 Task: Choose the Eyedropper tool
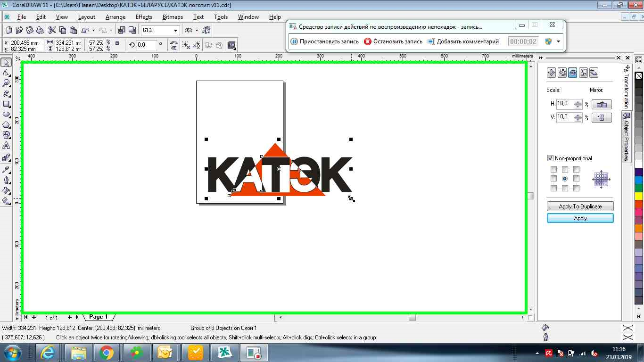pyautogui.click(x=6, y=169)
